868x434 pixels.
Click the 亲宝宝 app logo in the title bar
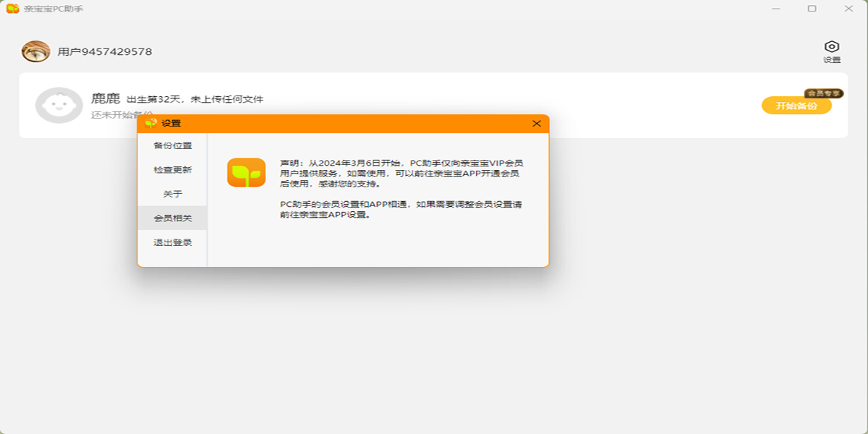12,9
